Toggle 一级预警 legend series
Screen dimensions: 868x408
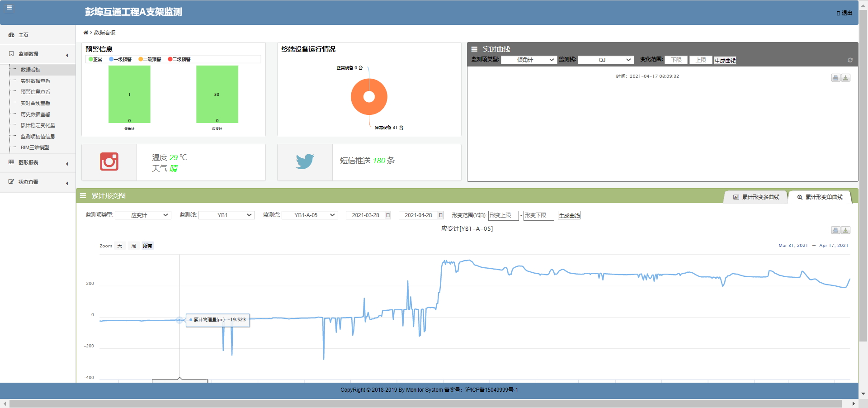point(120,59)
